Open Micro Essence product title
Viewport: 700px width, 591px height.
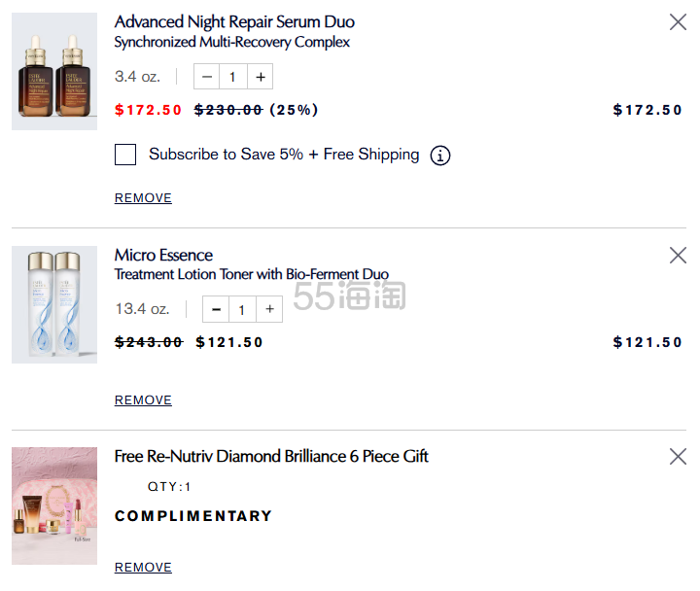coord(163,256)
